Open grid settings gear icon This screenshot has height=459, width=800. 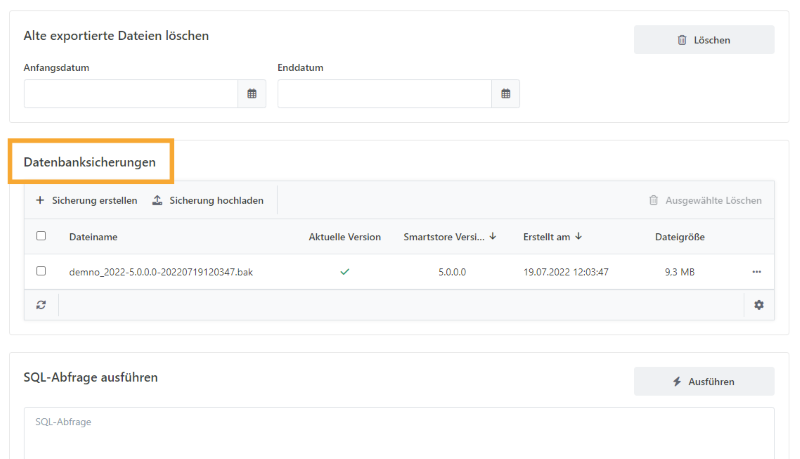pyautogui.click(x=758, y=304)
